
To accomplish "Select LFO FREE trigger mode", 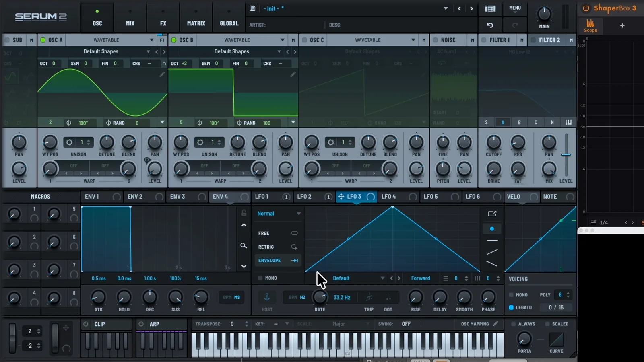I will tap(278, 233).
